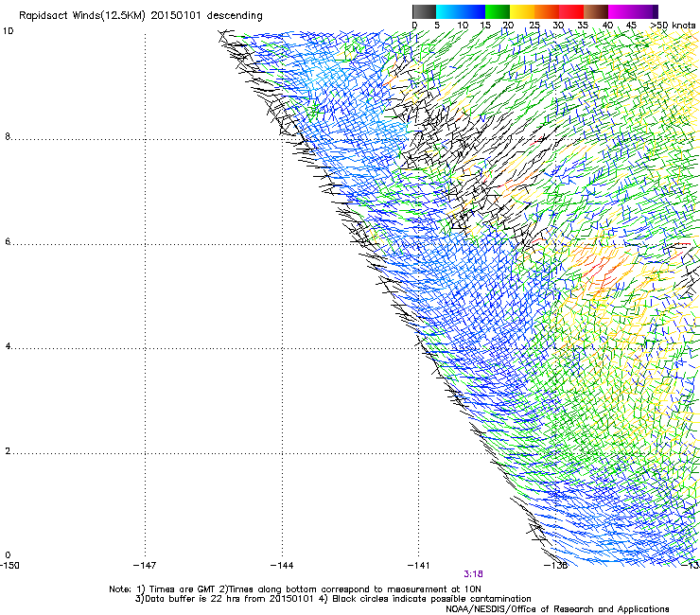Select the green 15-20 knots legend swatch
Viewport: 700px width, 615px height.
[x=498, y=11]
